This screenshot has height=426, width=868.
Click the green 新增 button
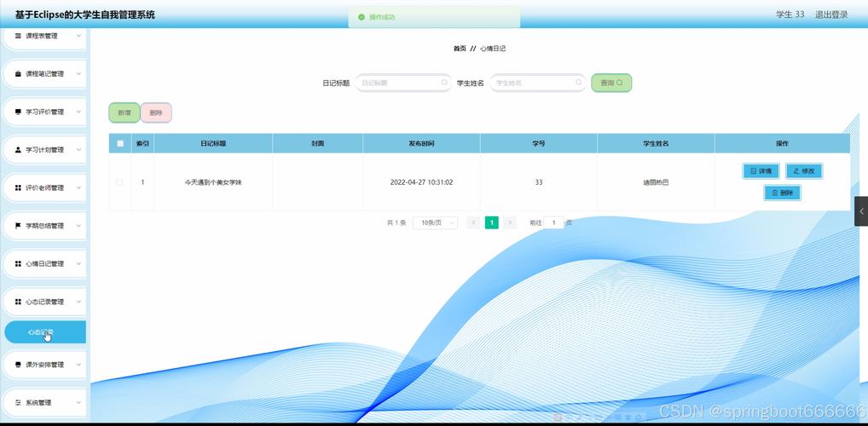coord(124,112)
